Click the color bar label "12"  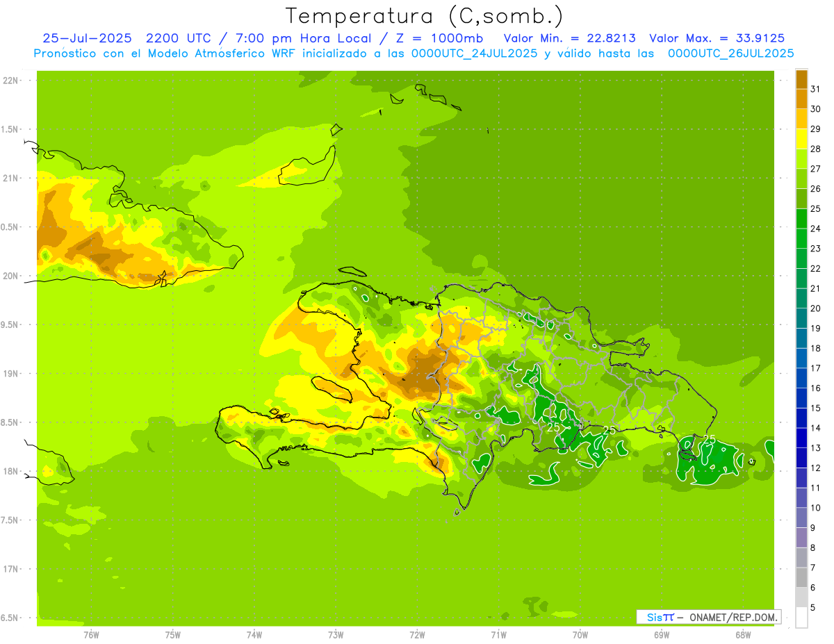815,468
